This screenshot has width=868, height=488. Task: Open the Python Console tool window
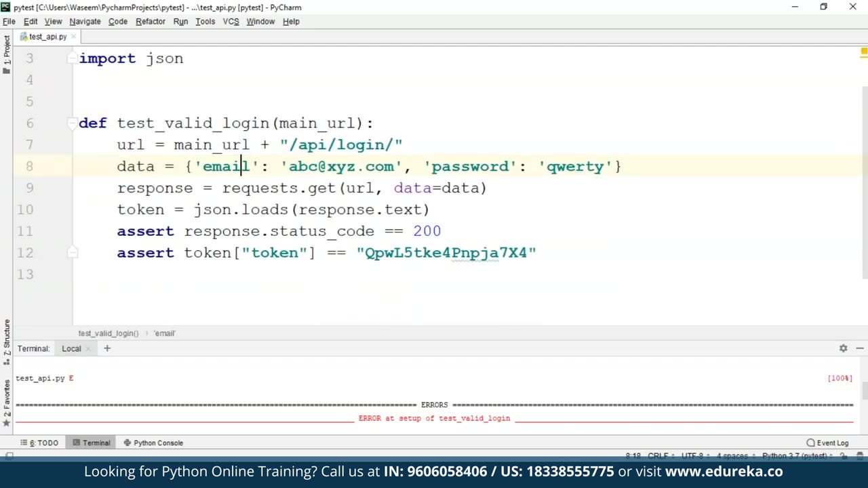pos(153,443)
